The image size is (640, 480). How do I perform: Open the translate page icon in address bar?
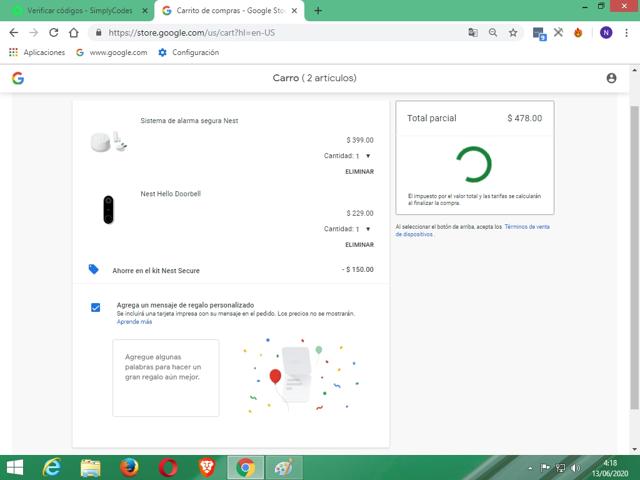coord(473,33)
